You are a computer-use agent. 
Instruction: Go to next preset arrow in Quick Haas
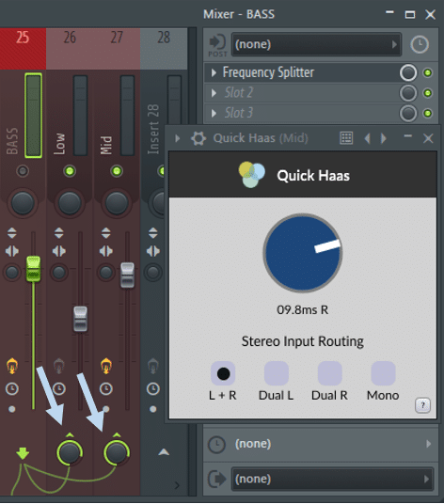(384, 138)
